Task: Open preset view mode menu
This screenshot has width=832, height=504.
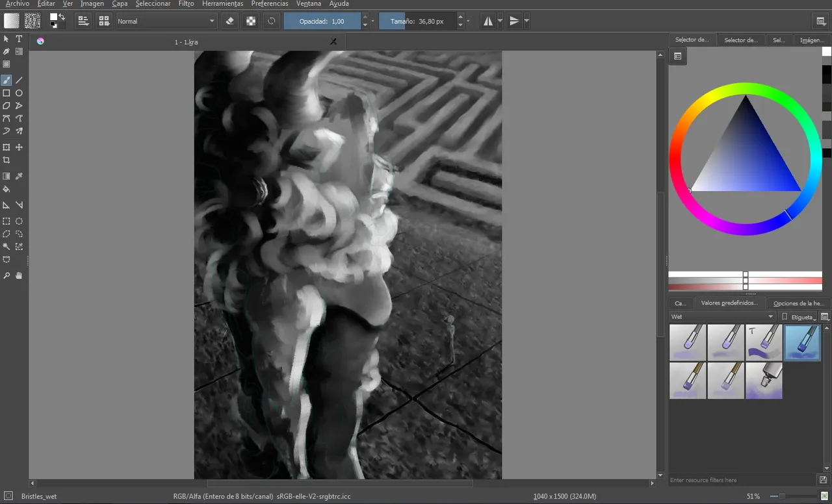Action: point(825,317)
